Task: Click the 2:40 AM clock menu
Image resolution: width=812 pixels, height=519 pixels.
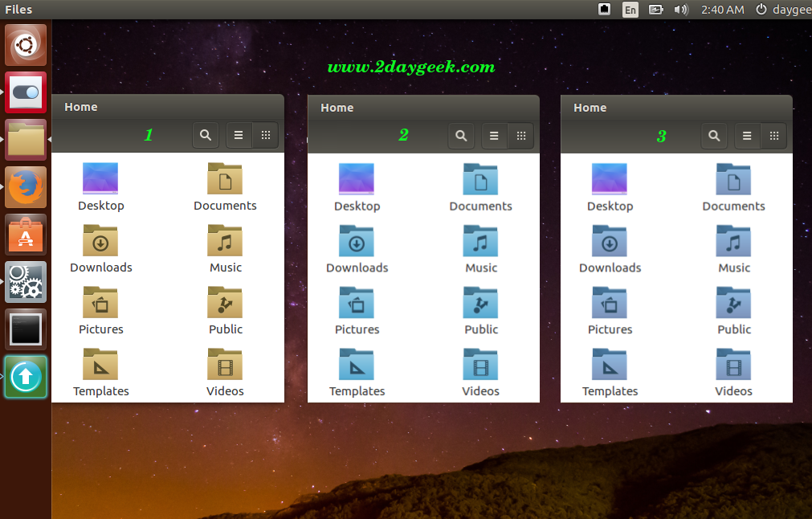Action: 722,10
